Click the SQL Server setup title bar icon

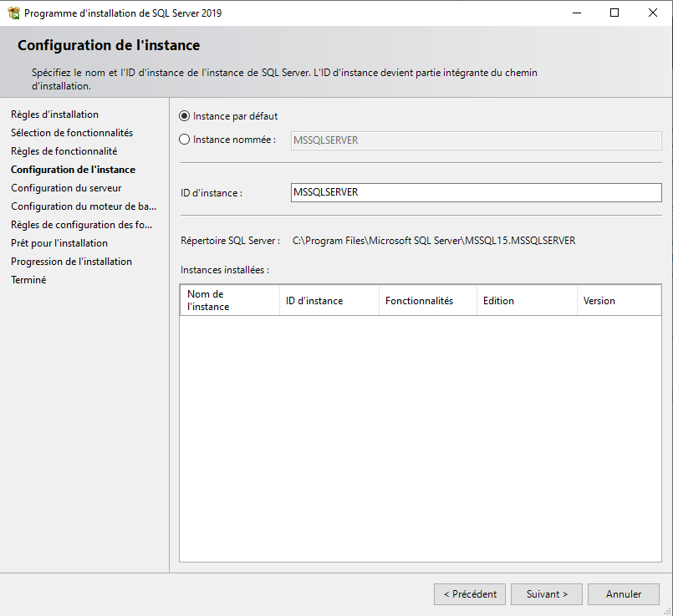click(13, 13)
